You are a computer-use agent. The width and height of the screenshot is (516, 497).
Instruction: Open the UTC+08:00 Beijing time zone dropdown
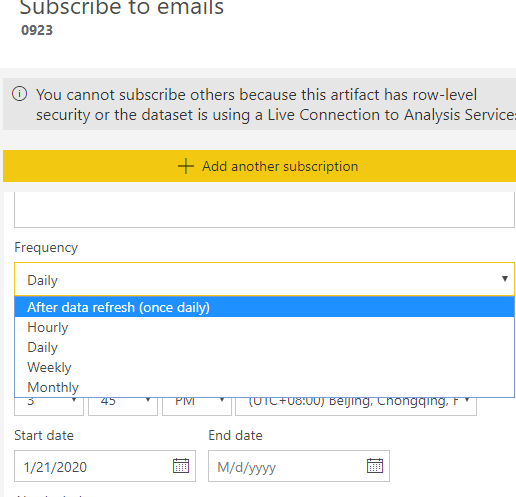[x=356, y=406]
